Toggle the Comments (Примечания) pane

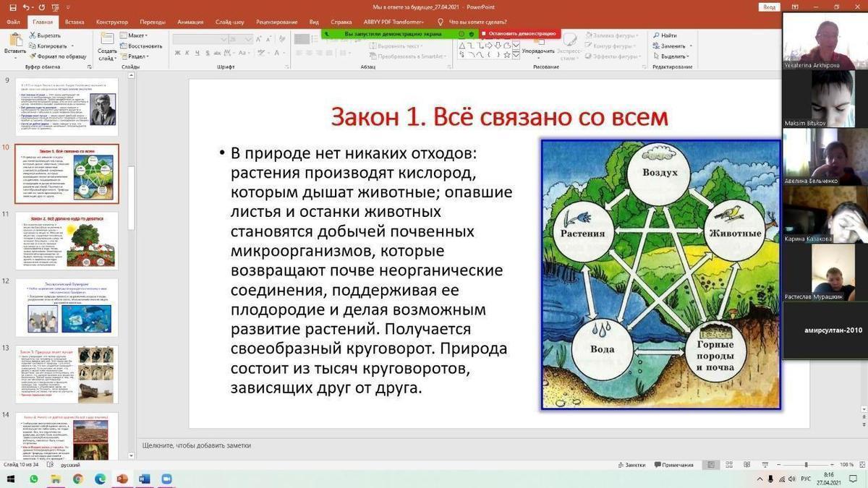(x=673, y=465)
